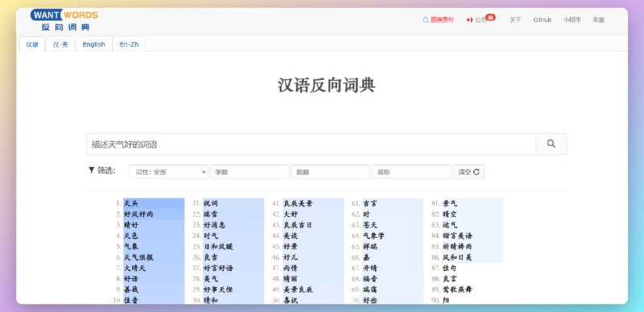The image size is (644, 312).
Task: Click the query input containing 描述天气好的词语
Action: point(311,144)
